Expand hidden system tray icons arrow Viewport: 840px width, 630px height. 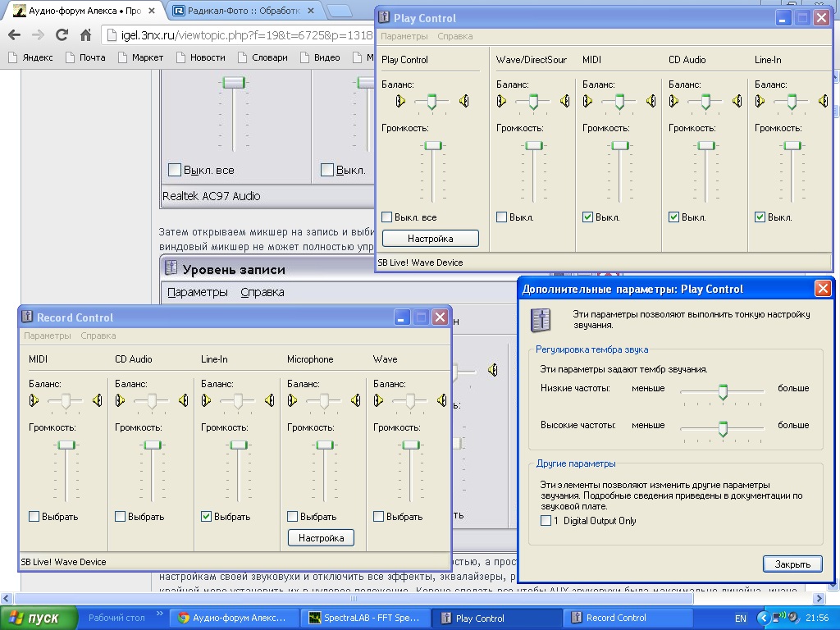[x=764, y=618]
